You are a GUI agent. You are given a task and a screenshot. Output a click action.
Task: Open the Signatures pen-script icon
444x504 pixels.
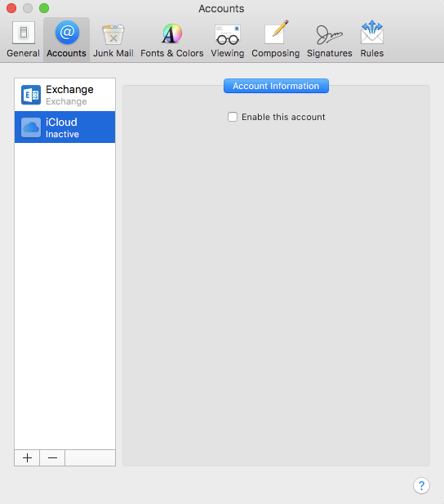pyautogui.click(x=329, y=34)
